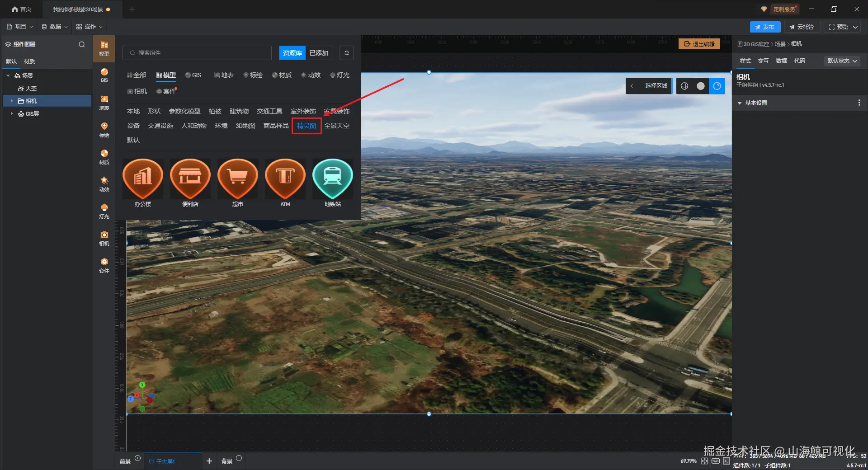Switch to the 代码 tab in properties panel
The height and width of the screenshot is (470, 868).
click(x=800, y=61)
